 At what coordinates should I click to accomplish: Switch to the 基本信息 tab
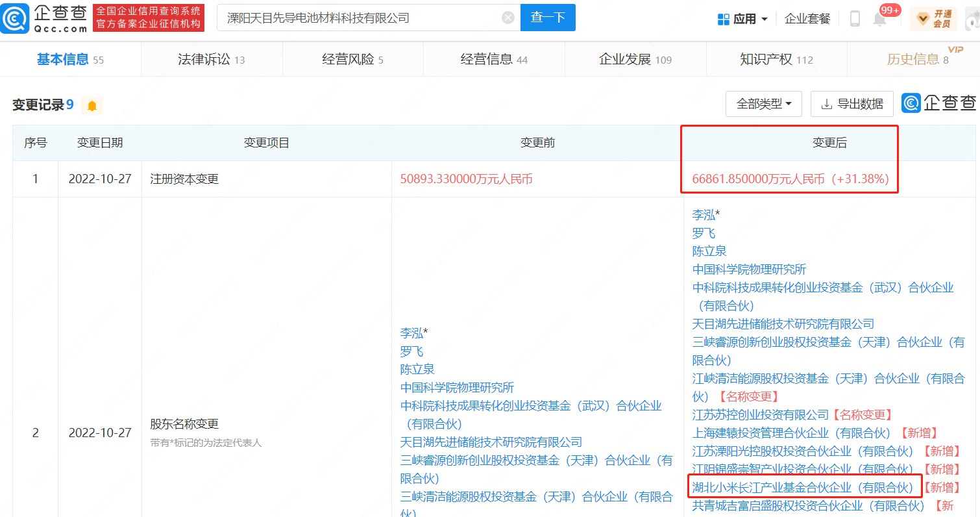[70, 60]
